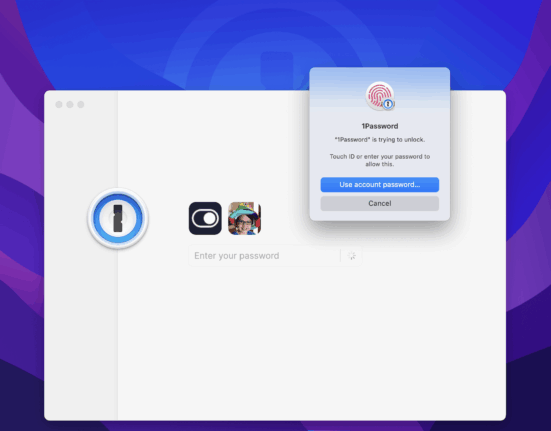Click the loading spinner in password field

(351, 256)
